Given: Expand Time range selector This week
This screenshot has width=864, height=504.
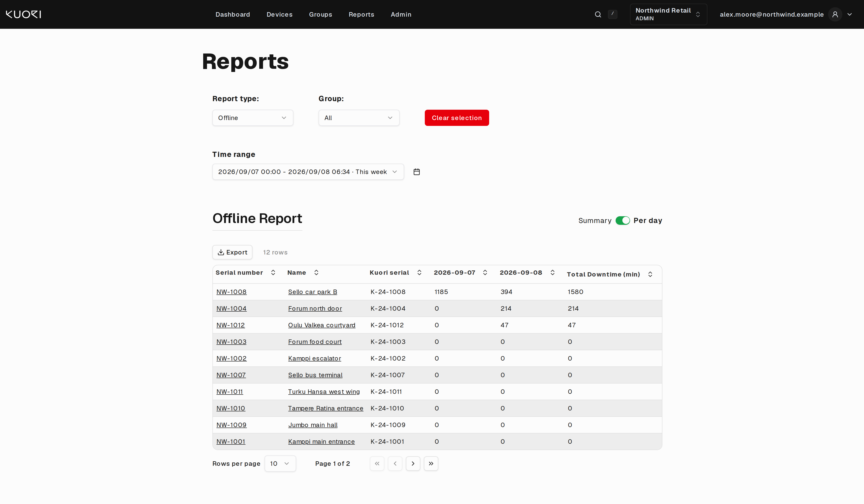Looking at the screenshot, I should (x=308, y=172).
